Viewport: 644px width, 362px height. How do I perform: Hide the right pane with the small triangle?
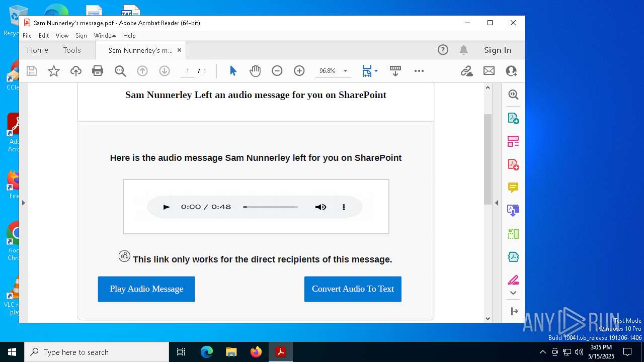(497, 203)
